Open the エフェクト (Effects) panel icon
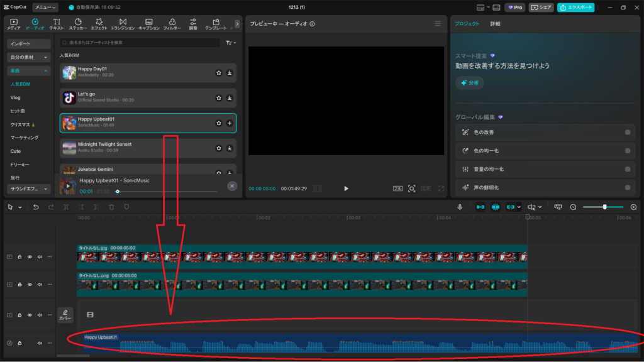This screenshot has height=362, width=644. tap(99, 24)
